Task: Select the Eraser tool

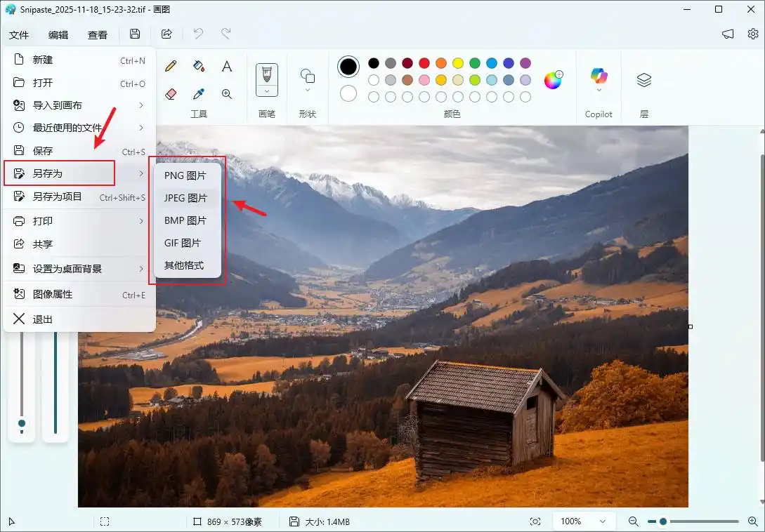Action: 171,93
